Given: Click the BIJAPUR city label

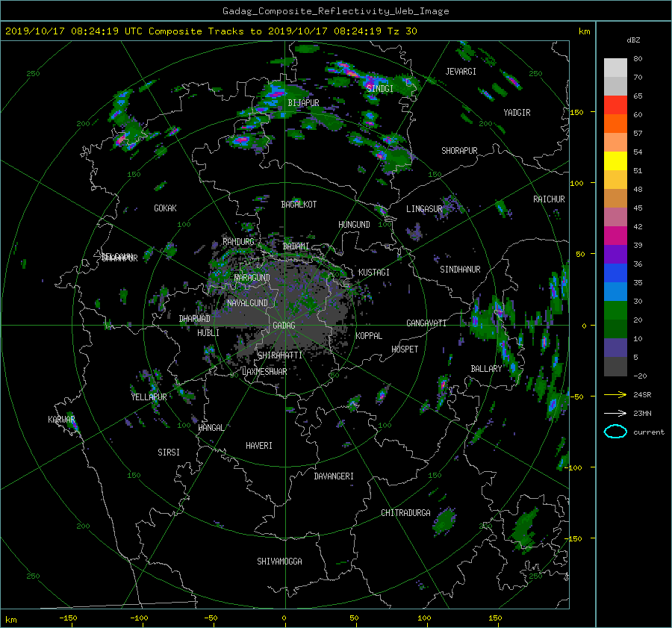Looking at the screenshot, I should coord(303,103).
